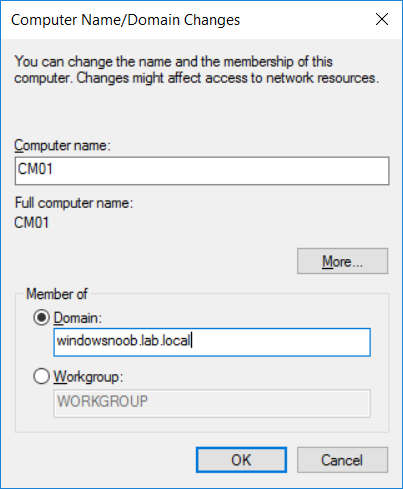Click the 'Member of' group heading

[x=57, y=294]
